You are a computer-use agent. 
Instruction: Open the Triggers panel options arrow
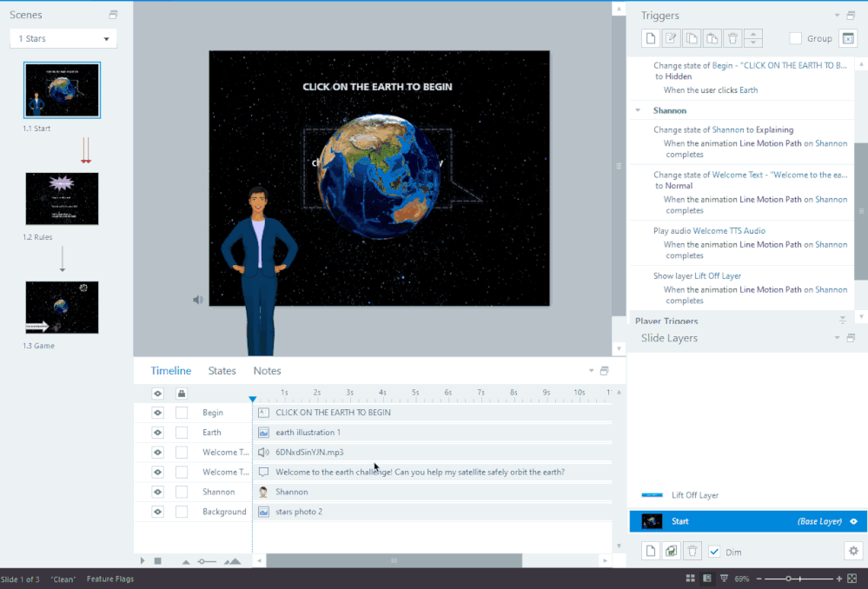click(x=837, y=16)
